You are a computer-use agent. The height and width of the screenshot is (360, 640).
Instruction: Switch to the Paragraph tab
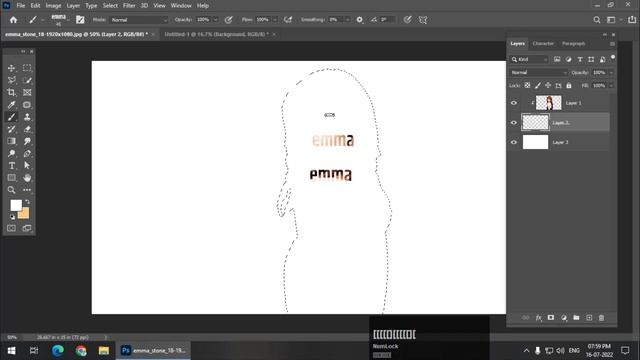573,44
